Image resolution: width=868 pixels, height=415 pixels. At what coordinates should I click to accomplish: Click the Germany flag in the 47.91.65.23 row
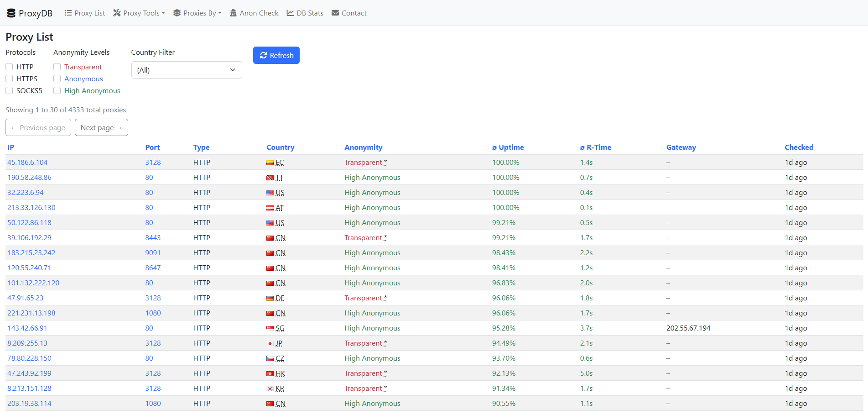(x=270, y=298)
